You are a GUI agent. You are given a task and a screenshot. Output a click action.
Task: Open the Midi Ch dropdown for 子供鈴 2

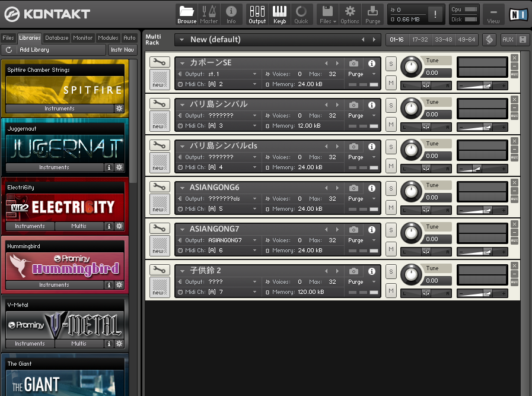[254, 292]
